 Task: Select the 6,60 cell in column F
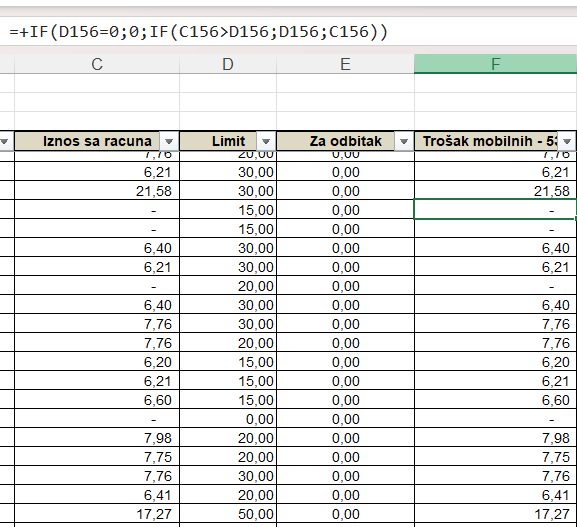(x=495, y=400)
